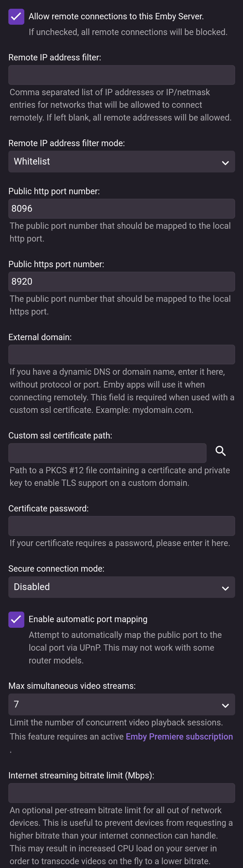Viewport: 243px width, 868px height.
Task: Disable the automatic port mapping checkbox
Action: point(16,619)
